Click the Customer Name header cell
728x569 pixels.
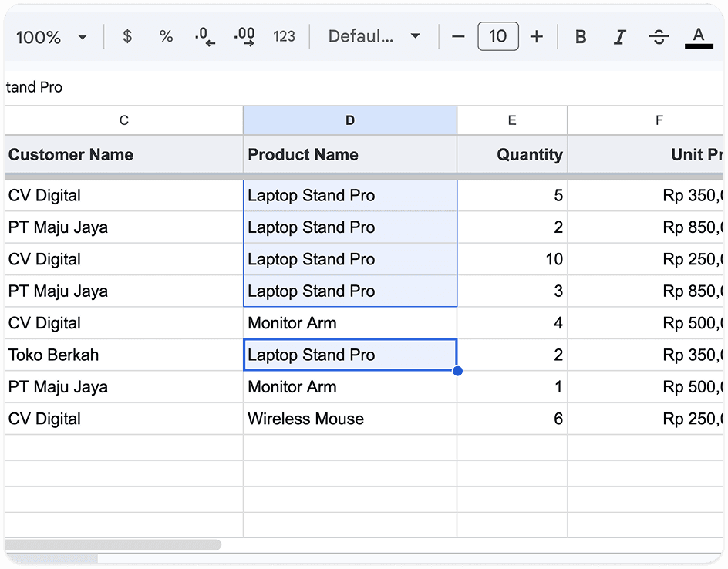(124, 154)
